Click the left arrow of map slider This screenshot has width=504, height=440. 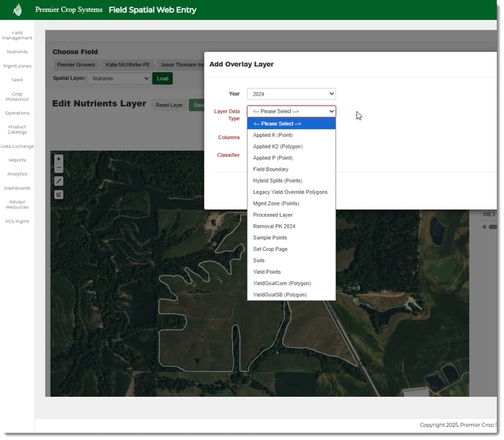pyautogui.click(x=483, y=227)
